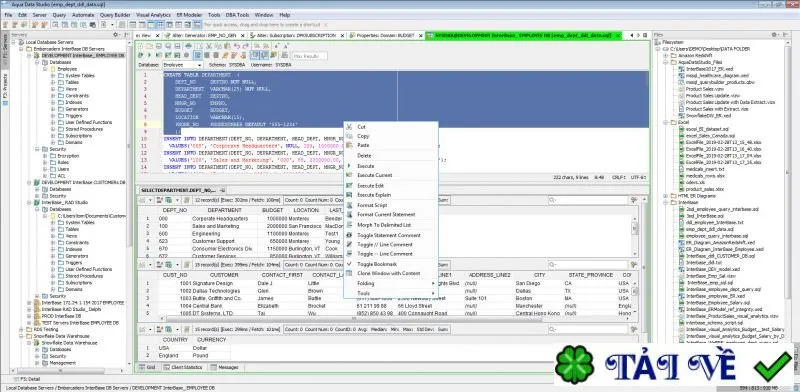Open the Grid results tab

(147, 368)
